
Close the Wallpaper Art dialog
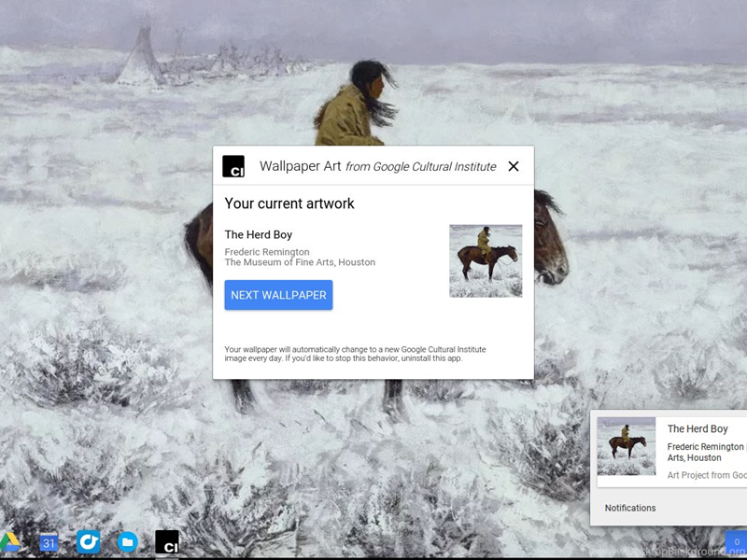(x=514, y=166)
